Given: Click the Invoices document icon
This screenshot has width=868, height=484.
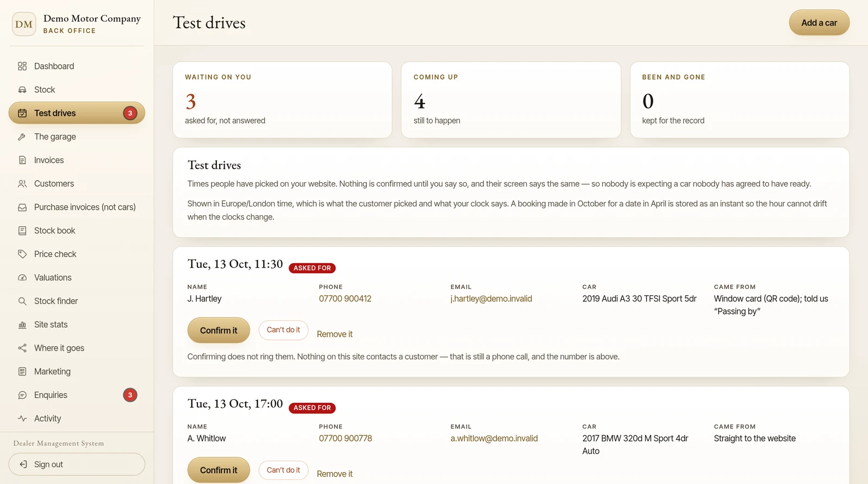Looking at the screenshot, I should tap(22, 160).
